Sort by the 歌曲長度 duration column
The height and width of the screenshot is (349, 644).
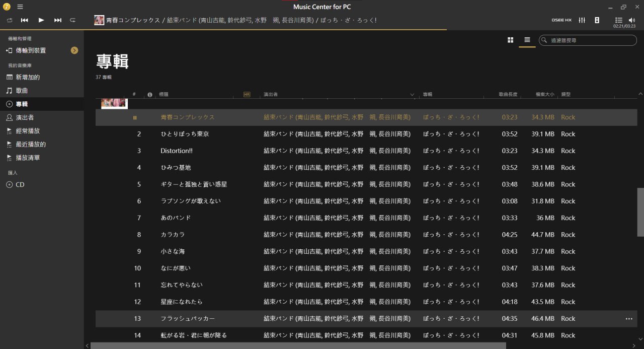pos(508,94)
